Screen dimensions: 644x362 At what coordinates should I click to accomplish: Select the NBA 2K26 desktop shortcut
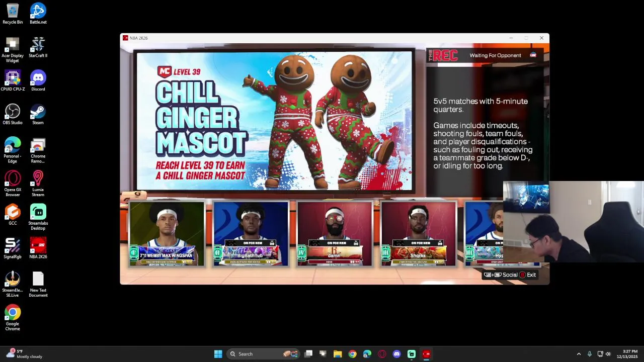pyautogui.click(x=38, y=248)
